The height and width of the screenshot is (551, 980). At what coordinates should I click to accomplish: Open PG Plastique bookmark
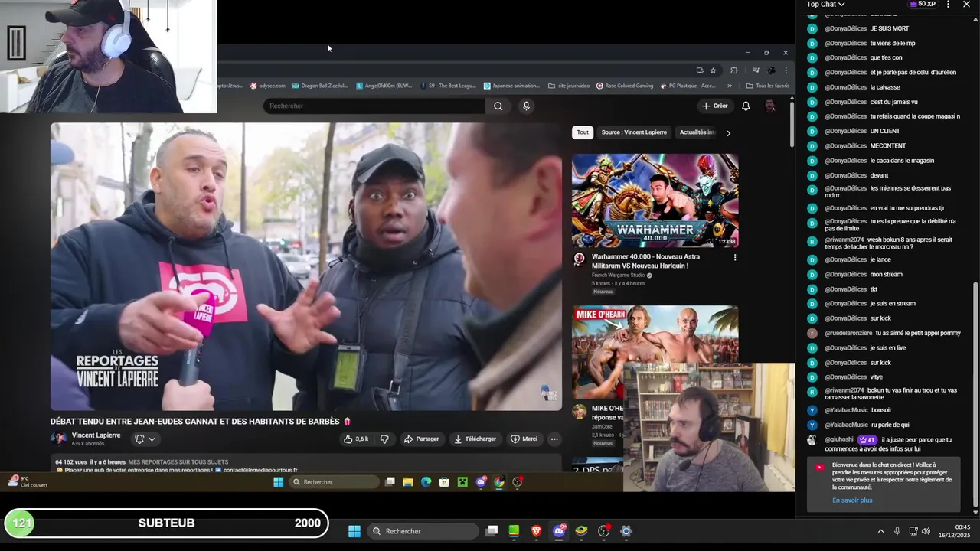688,86
